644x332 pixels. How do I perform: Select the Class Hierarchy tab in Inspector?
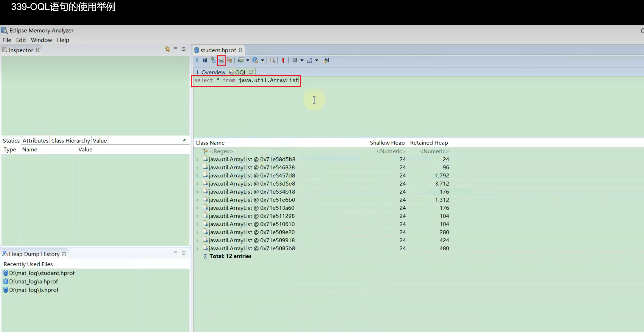click(70, 140)
